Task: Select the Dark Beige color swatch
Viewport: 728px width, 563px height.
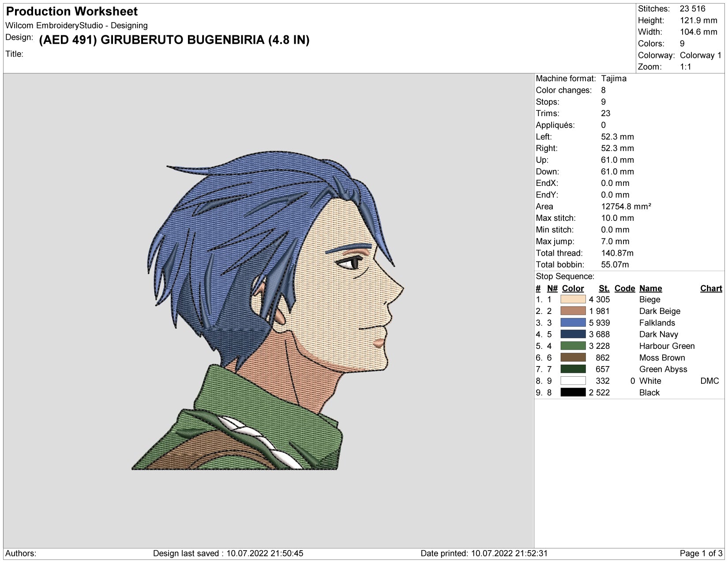Action: coord(573,311)
